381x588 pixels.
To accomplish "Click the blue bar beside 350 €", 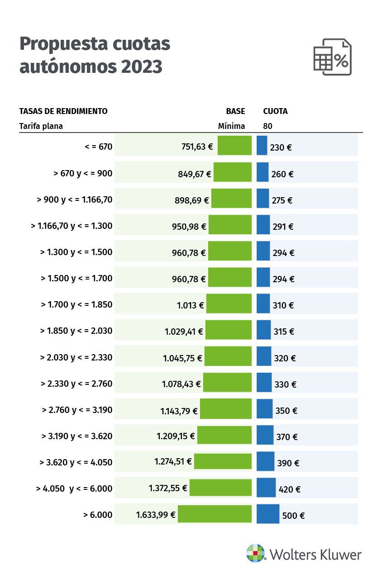I will point(264,409).
